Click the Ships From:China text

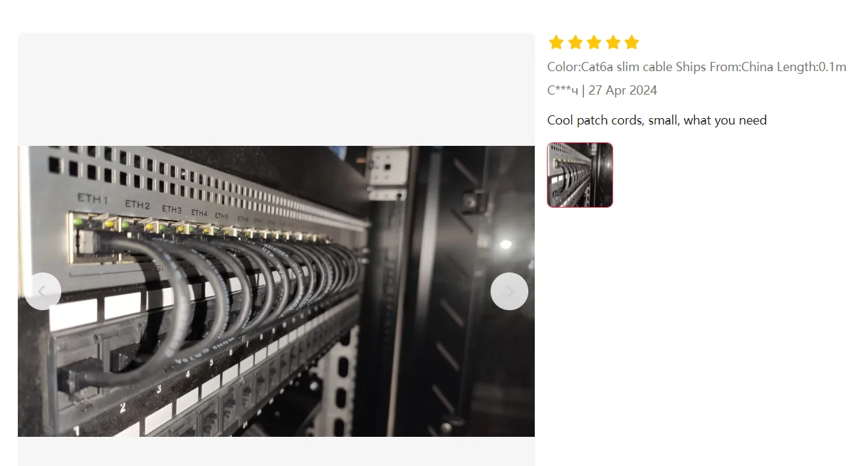pos(726,67)
